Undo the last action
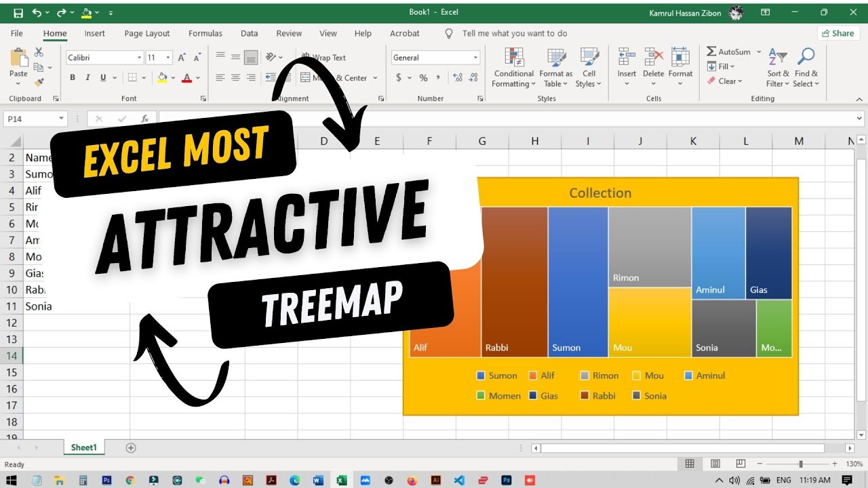The width and height of the screenshot is (868, 488). (x=36, y=12)
